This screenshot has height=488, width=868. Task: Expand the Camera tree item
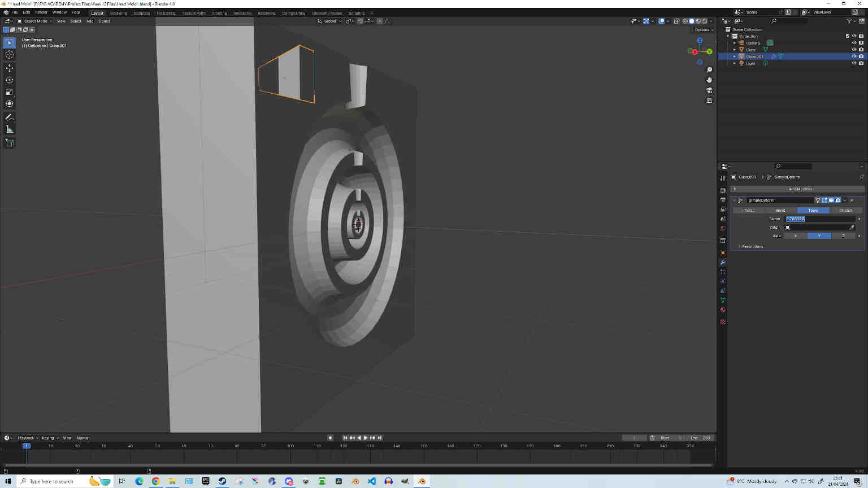[x=735, y=43]
